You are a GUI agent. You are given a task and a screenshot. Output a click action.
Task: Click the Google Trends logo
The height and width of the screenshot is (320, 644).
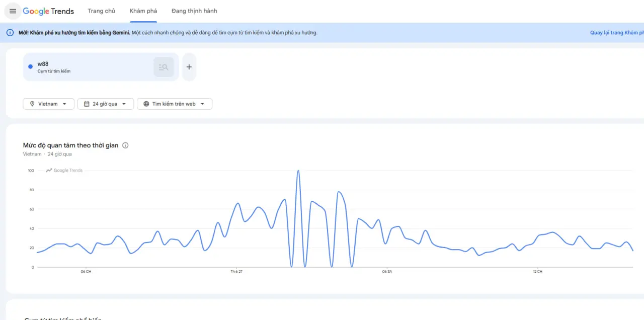(x=49, y=11)
